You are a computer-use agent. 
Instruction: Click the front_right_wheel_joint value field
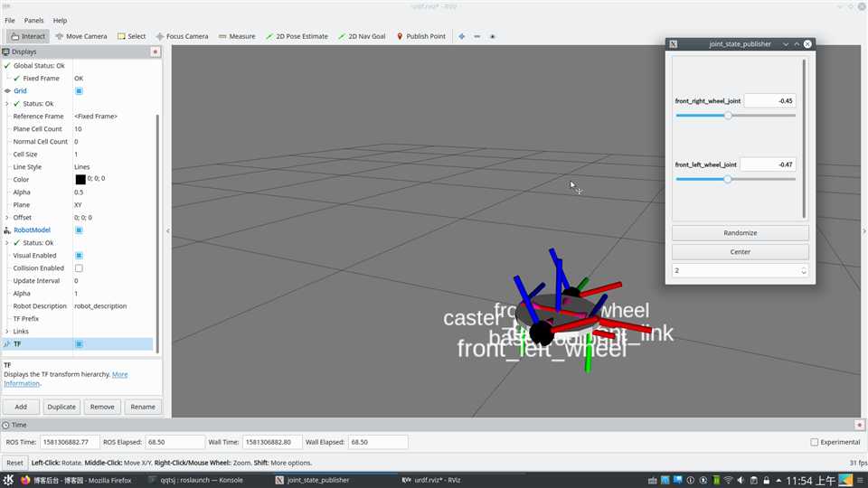[x=770, y=100]
